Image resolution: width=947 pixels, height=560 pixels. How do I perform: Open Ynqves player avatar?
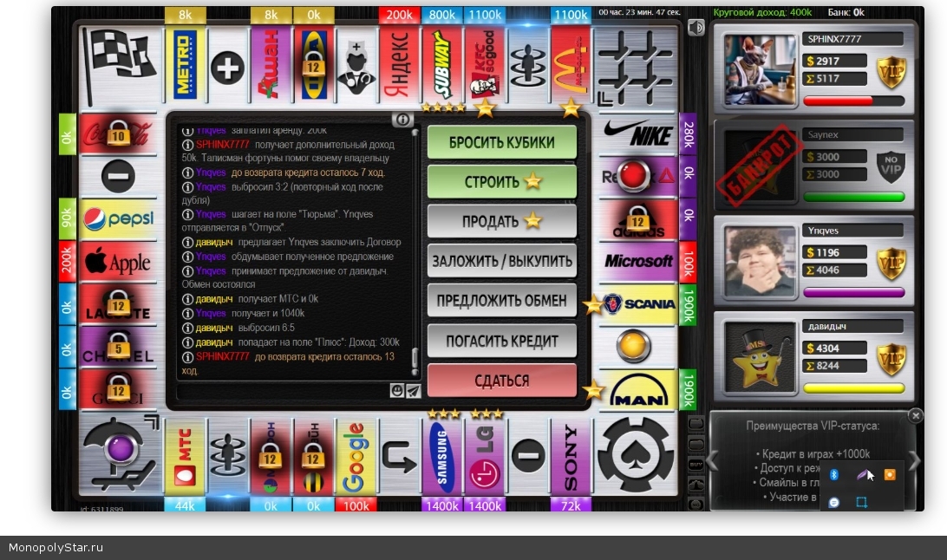tap(760, 261)
